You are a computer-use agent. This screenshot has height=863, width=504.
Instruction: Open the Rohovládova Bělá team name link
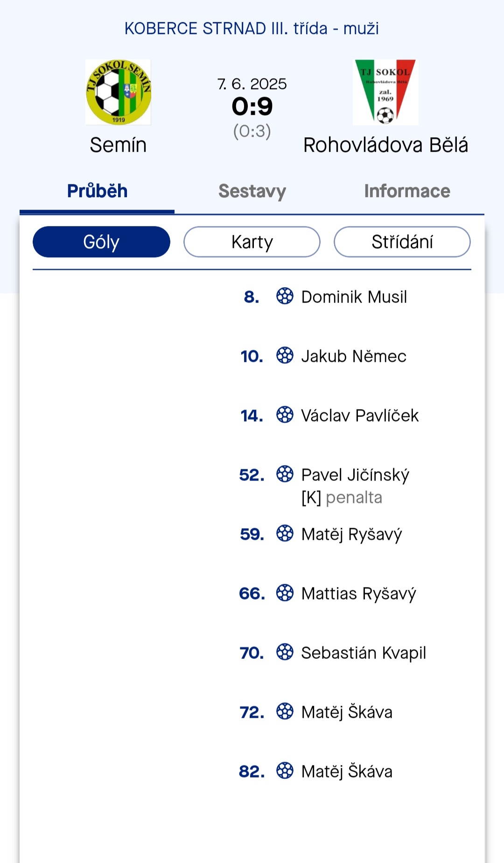pyautogui.click(x=385, y=145)
